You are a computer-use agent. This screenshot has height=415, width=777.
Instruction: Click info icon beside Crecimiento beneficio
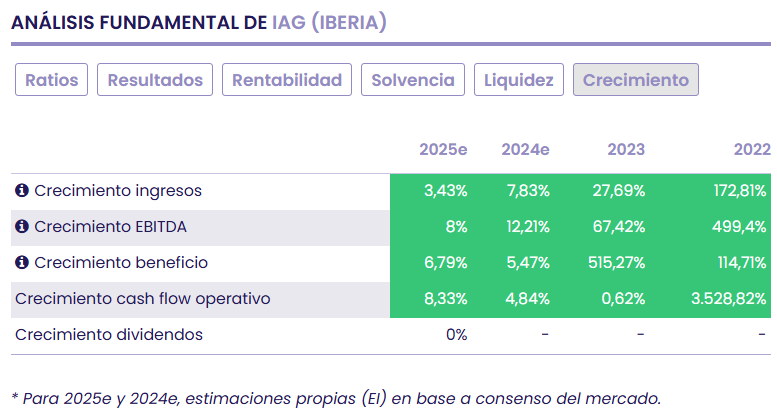point(22,263)
